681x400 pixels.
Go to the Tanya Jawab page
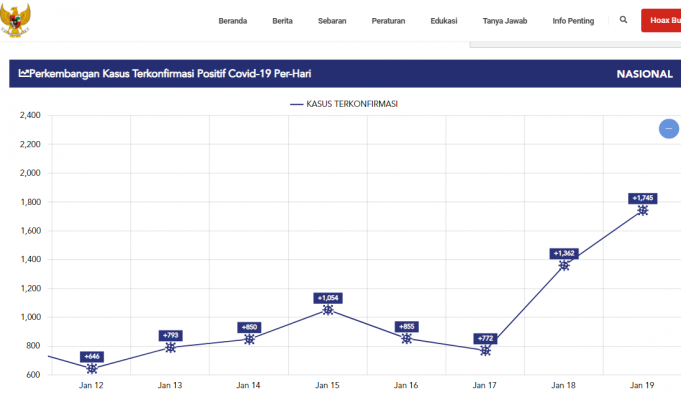505,20
